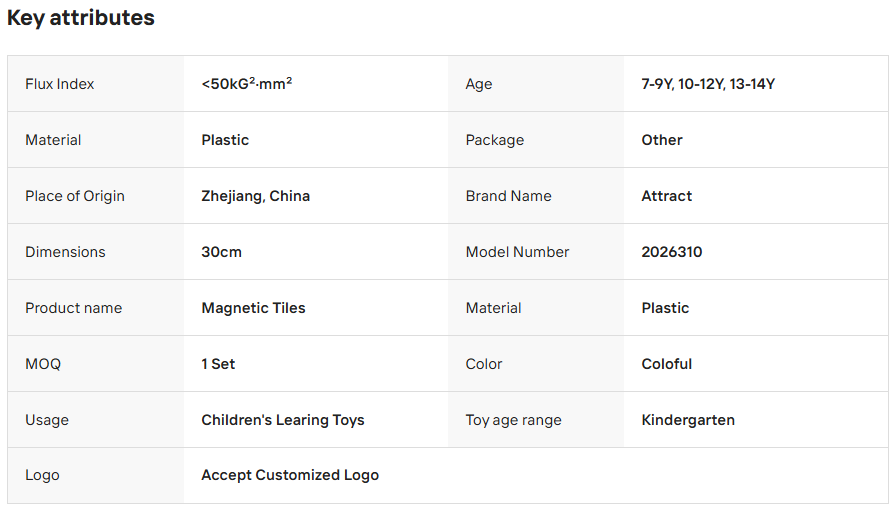The height and width of the screenshot is (526, 896).
Task: Select model number 2026310
Action: [x=671, y=252]
